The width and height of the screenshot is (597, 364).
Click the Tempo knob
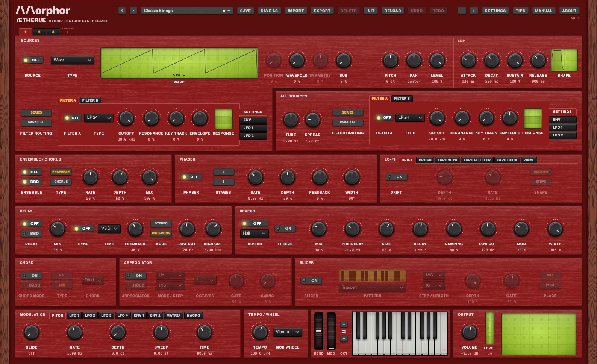pos(260,332)
